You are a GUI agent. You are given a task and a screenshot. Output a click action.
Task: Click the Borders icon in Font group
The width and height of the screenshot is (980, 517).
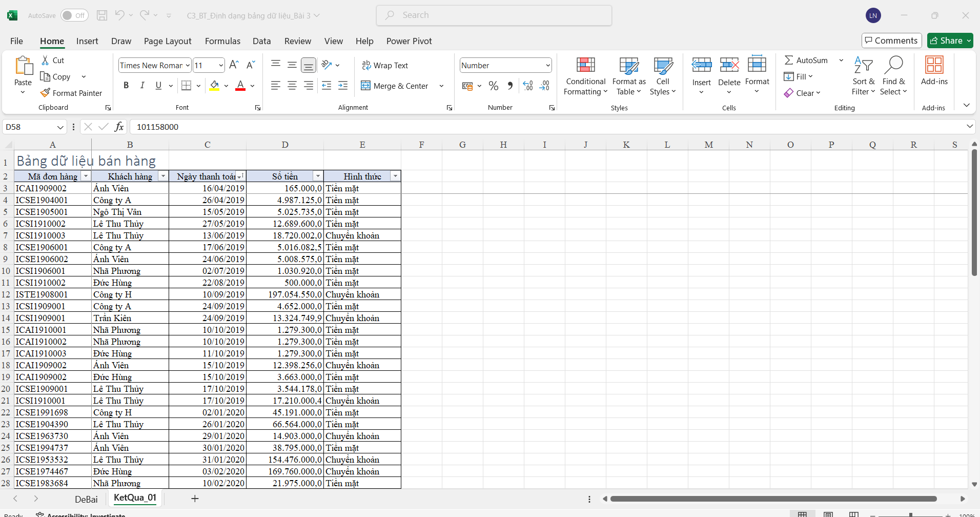tap(187, 86)
